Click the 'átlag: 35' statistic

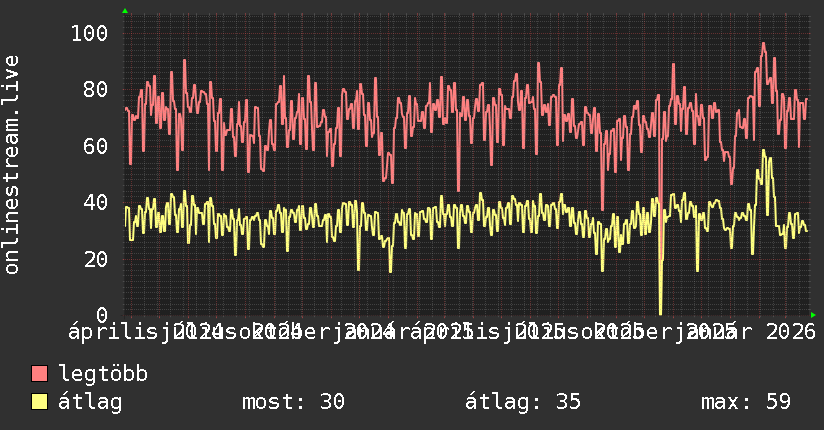point(523,402)
